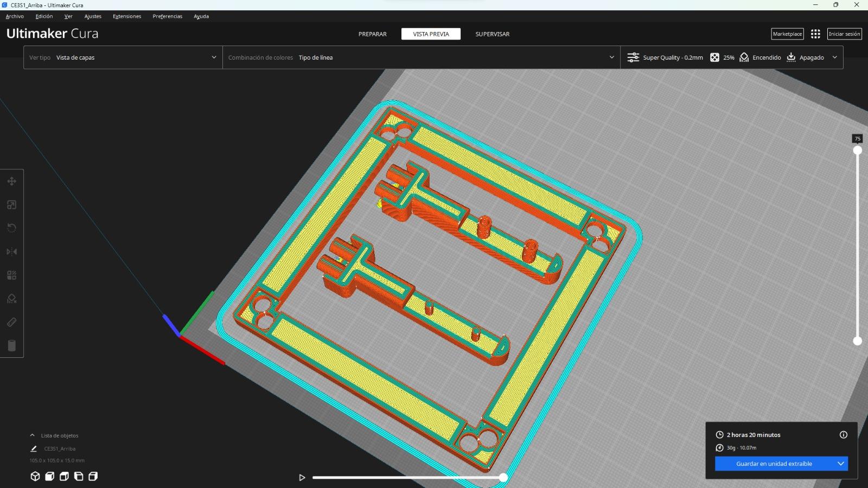The image size is (868, 488).
Task: Click the cylinder tool icon in left toolbar
Action: (11, 345)
